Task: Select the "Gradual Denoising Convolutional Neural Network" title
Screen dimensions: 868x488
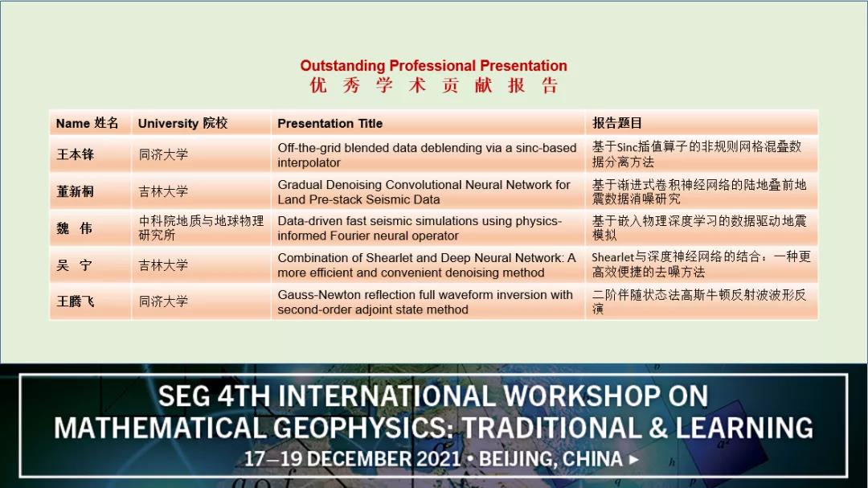Action: 424,191
